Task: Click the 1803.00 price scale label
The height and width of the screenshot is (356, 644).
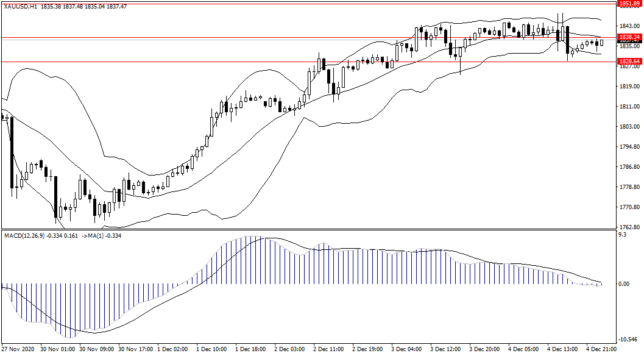Action: (x=629, y=127)
